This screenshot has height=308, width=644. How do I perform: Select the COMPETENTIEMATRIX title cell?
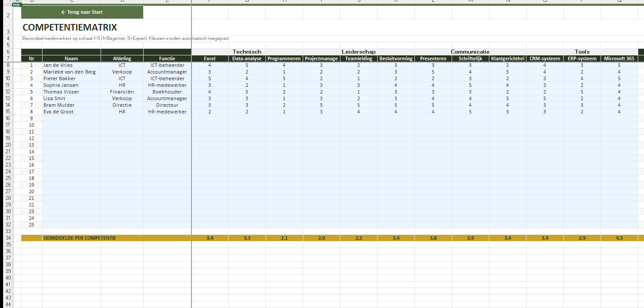tap(70, 27)
